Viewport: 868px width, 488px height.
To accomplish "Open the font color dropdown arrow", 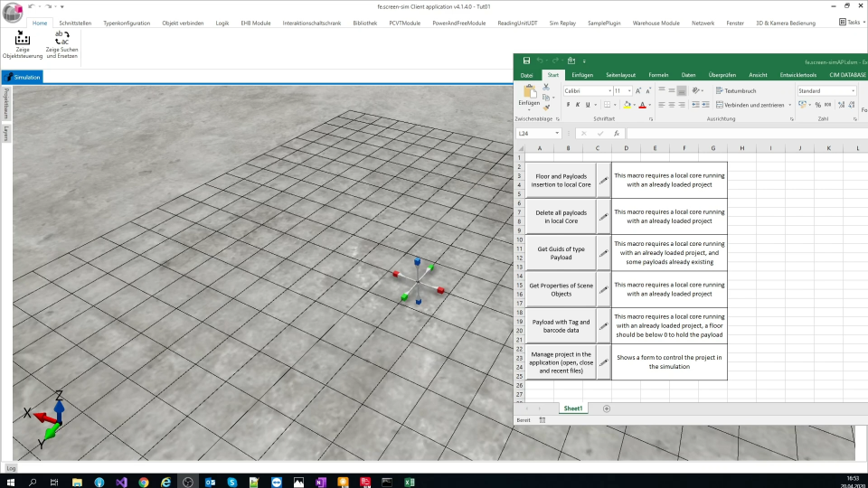I will [649, 105].
